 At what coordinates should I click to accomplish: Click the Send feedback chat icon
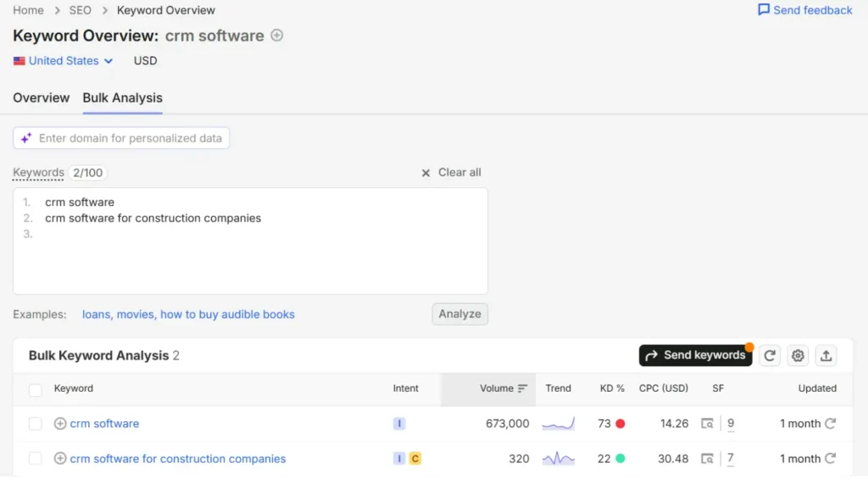click(764, 10)
